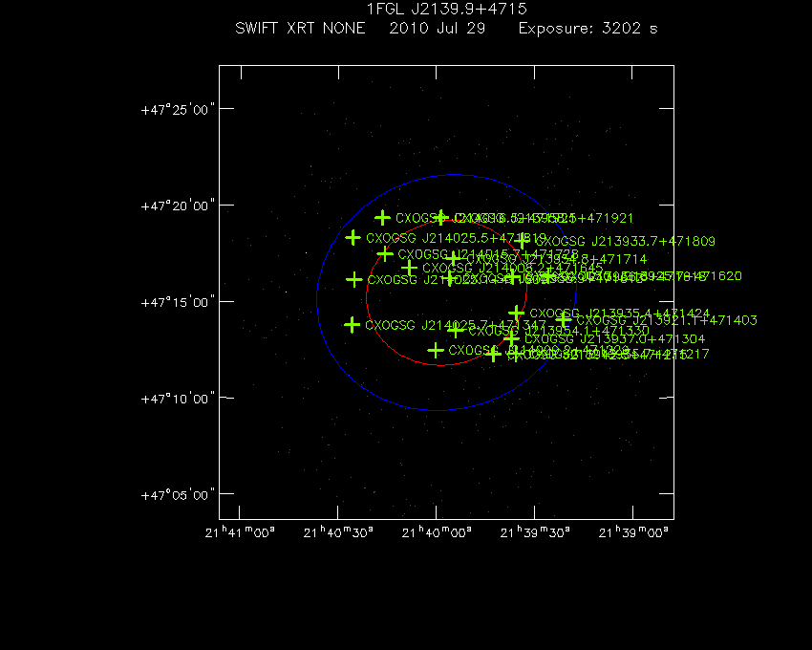Click the cross marker beside J213935.4+471424
The image size is (812, 650).
tap(516, 314)
